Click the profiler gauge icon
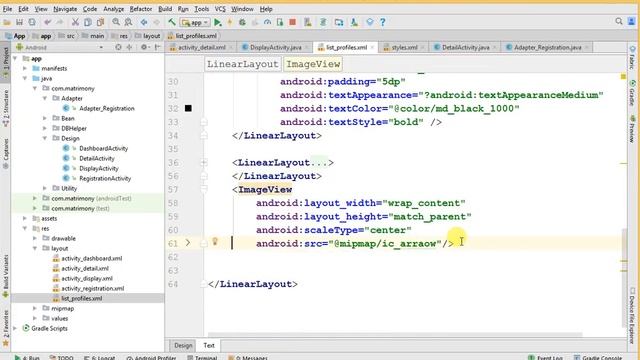Screen dimensions: 640x360 click(267, 22)
